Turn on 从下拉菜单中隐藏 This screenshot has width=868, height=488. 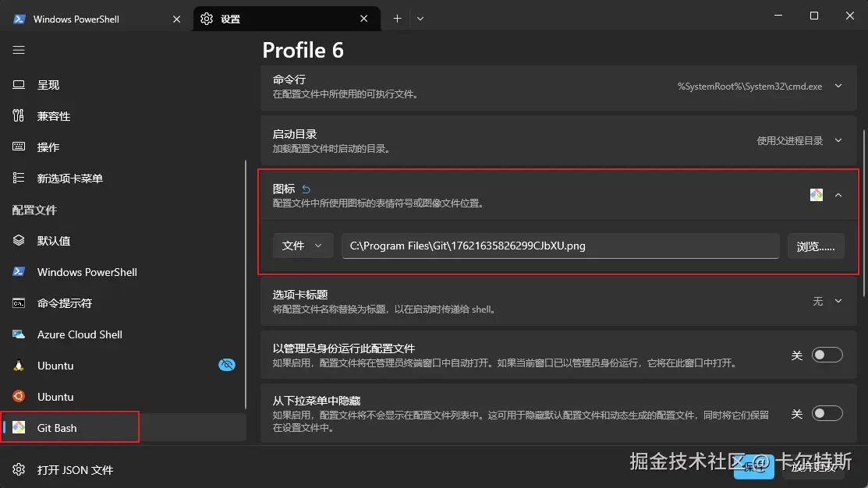tap(826, 414)
